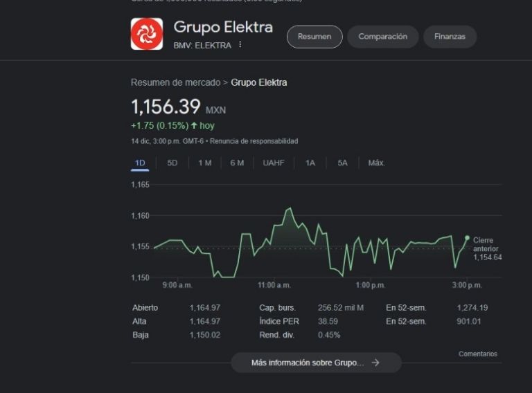Select the Resumen tab
The width and height of the screenshot is (532, 393).
pos(314,37)
